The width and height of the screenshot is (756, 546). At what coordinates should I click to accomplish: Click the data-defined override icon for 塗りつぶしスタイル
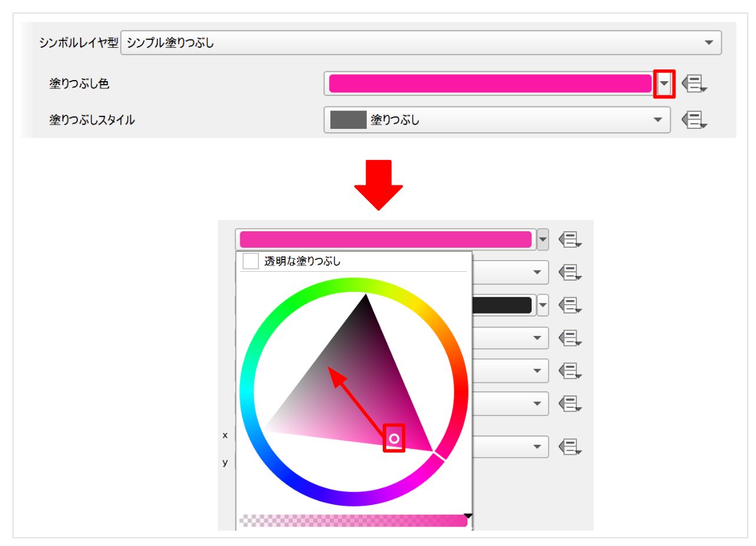[694, 120]
